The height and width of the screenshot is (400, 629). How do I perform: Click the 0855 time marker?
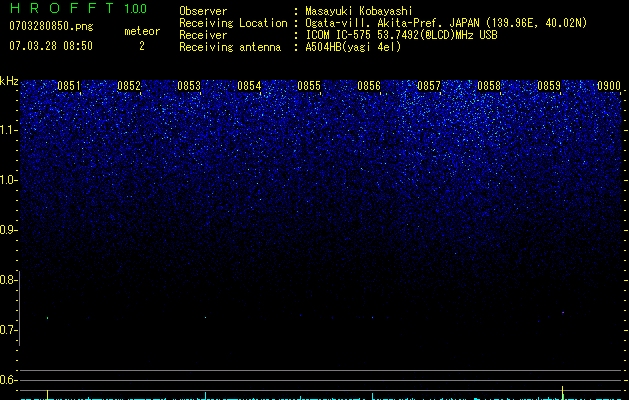[x=309, y=86]
